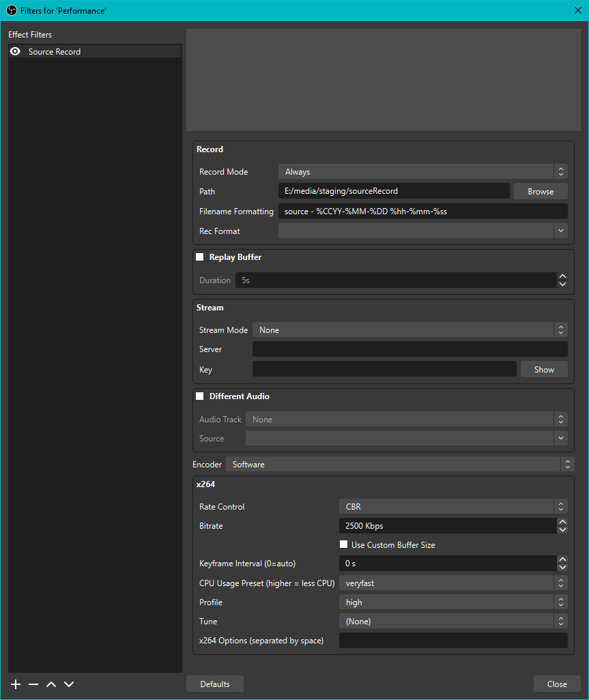Click inside the Filename Formatting field

coord(423,211)
